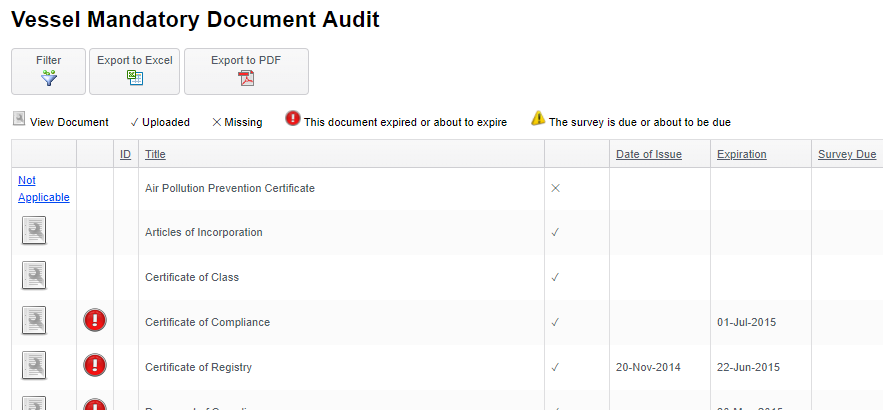Click missing X mark for Air Pollution row
The image size is (883, 410).
[x=555, y=188]
